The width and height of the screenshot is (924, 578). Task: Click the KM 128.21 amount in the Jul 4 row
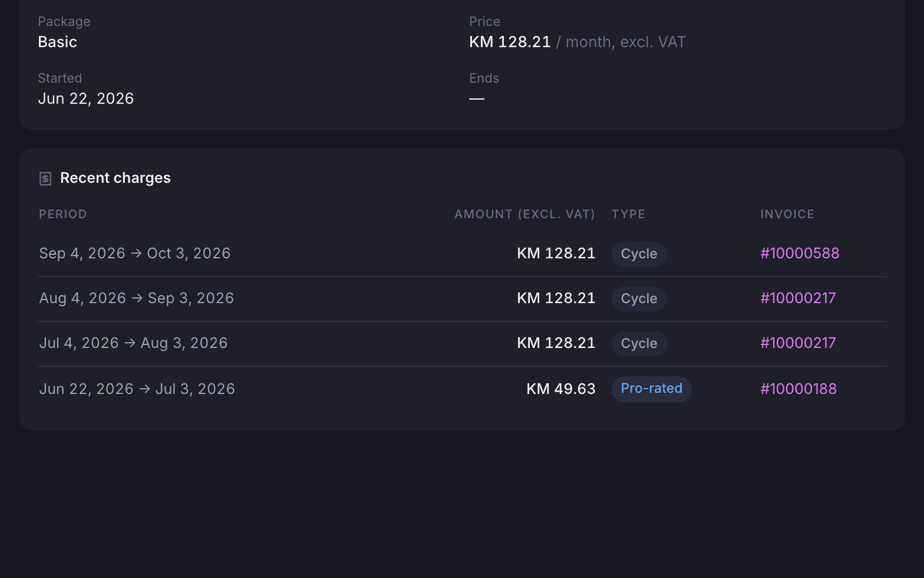coord(556,343)
